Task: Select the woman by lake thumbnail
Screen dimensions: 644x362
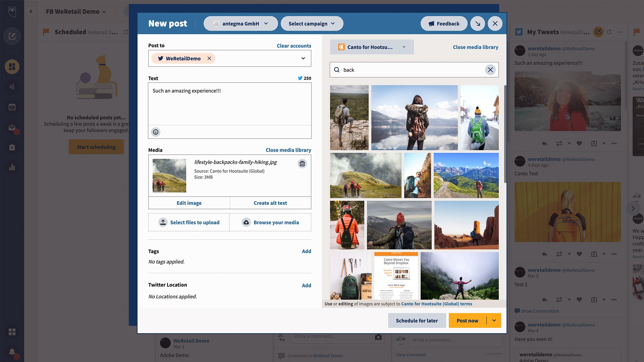Action: point(414,117)
